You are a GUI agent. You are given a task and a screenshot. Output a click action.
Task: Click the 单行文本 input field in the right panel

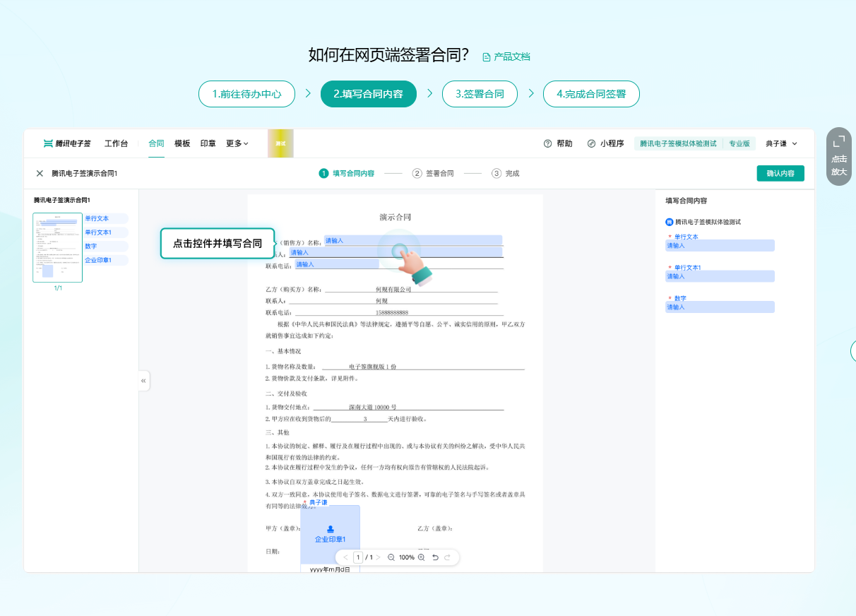point(719,245)
